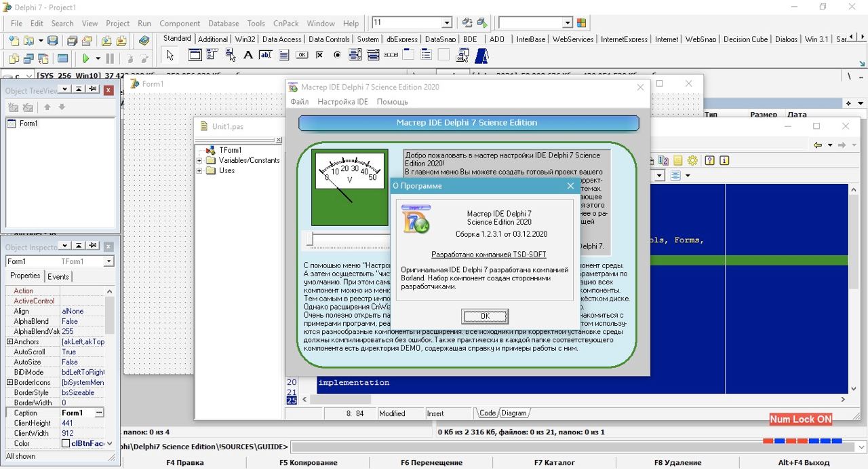The width and height of the screenshot is (868, 469).
Task: Select the Frames component in palette
Action: coord(195,55)
